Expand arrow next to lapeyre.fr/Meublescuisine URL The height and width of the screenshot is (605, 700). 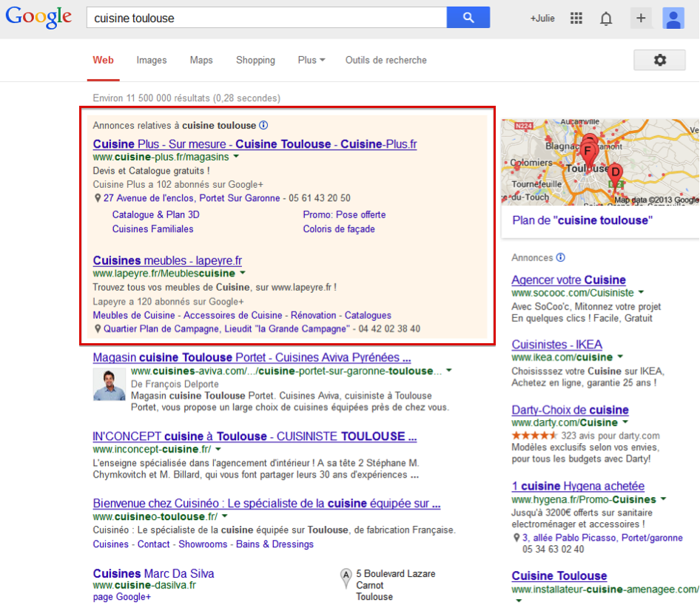243,273
